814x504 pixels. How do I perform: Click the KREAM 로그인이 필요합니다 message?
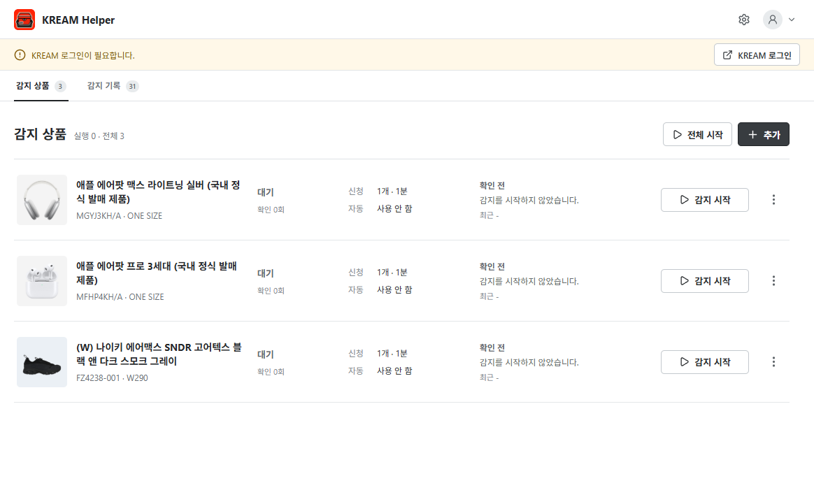83,55
